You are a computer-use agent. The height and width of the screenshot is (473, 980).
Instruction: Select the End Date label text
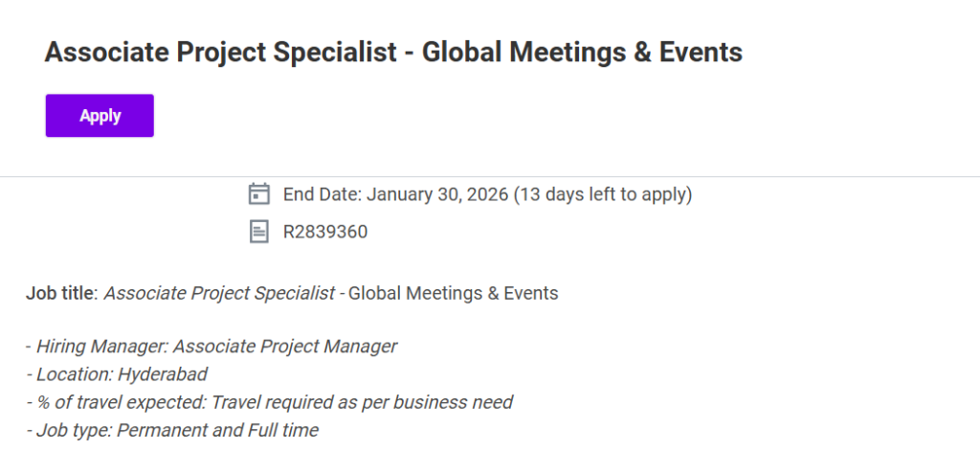[x=322, y=194]
